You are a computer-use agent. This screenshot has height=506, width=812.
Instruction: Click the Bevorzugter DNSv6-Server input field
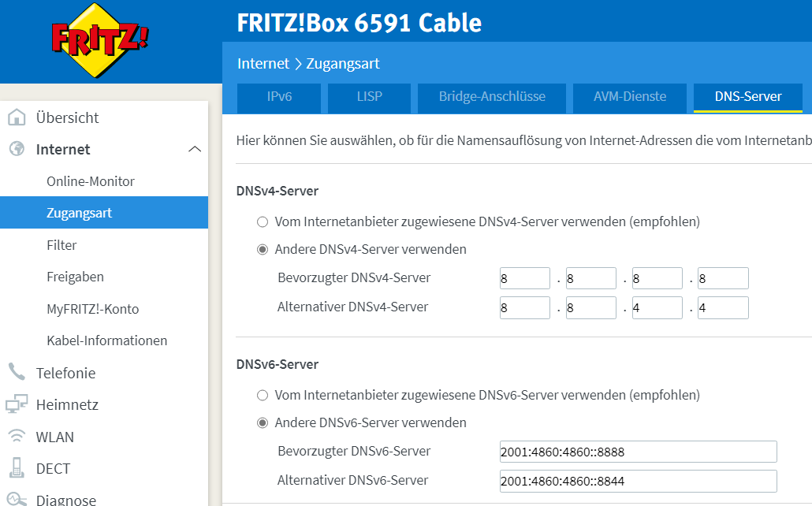tap(638, 452)
